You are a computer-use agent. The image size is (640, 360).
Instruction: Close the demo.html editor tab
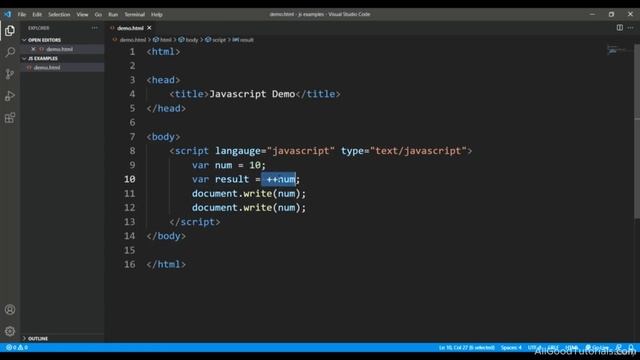pyautogui.click(x=149, y=28)
